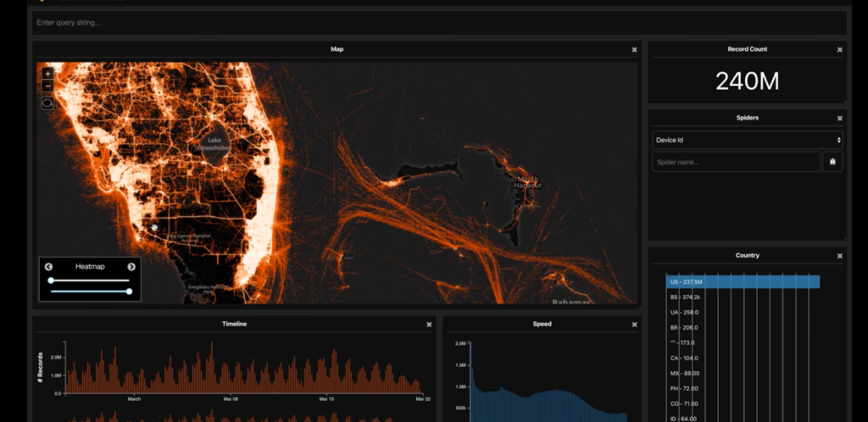Select the PH - 72.00 country row
The height and width of the screenshot is (422, 868).
pyautogui.click(x=684, y=389)
